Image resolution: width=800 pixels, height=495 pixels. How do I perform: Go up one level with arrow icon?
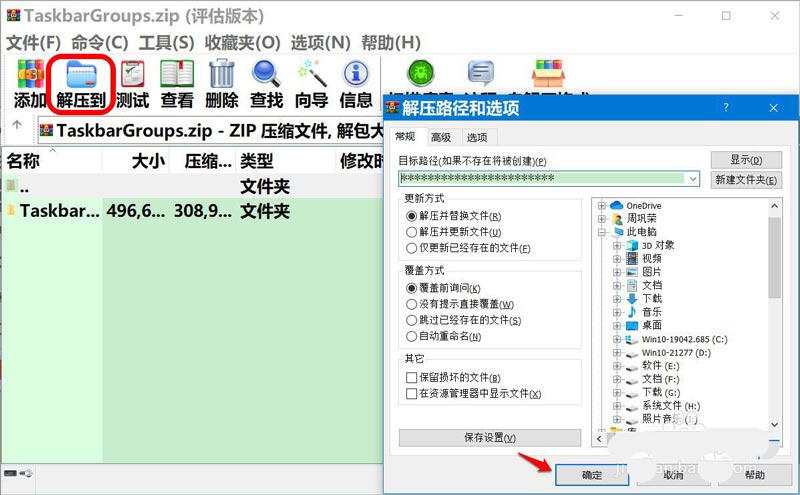[x=17, y=125]
